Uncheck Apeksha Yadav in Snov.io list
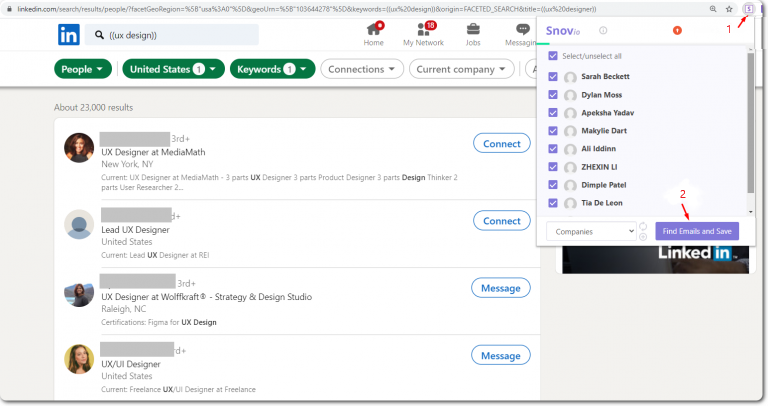The width and height of the screenshot is (768, 406). point(553,113)
